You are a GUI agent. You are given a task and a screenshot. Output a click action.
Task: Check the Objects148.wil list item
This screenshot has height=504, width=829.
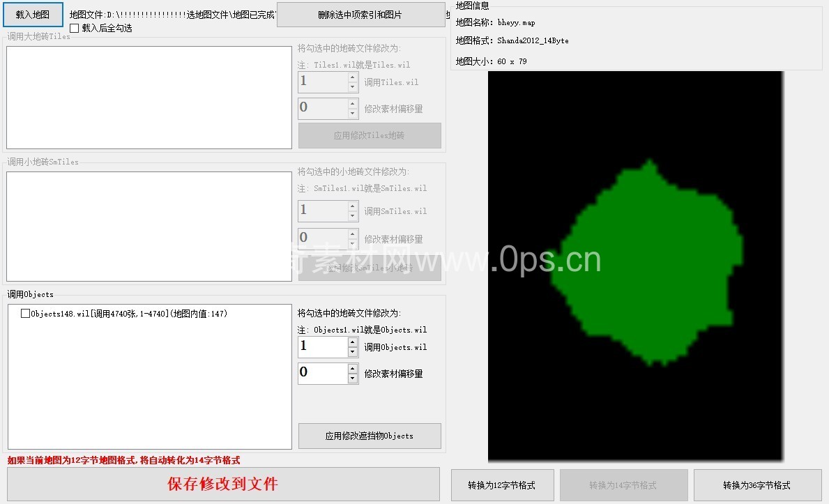[25, 314]
